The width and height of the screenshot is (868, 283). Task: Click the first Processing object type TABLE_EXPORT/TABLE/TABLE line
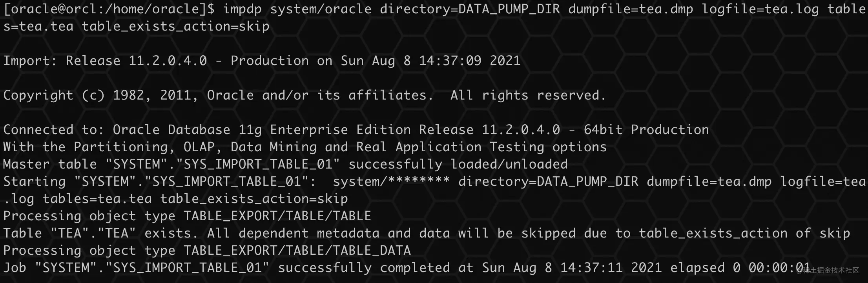(x=187, y=216)
